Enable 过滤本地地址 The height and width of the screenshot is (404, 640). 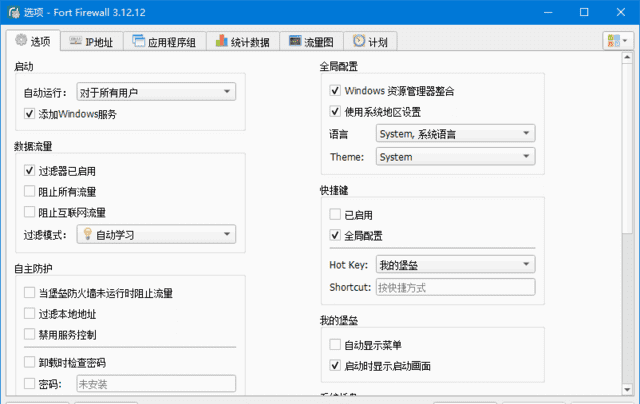[29, 313]
